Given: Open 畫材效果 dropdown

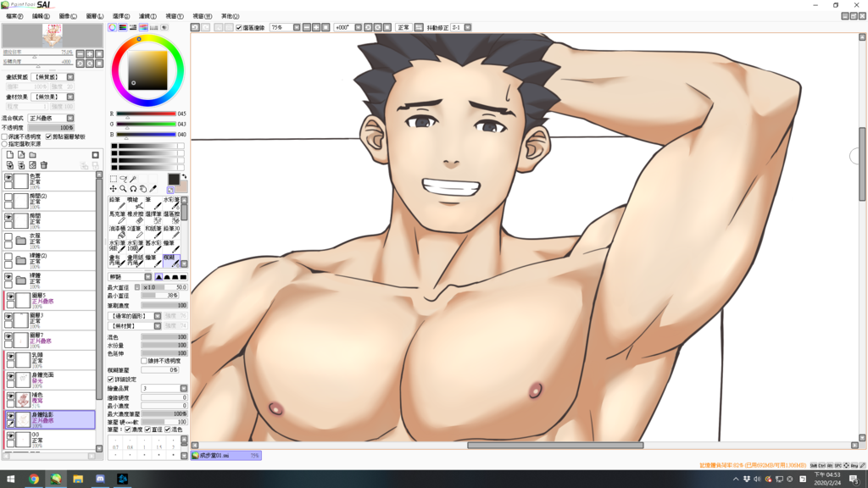Looking at the screenshot, I should [70, 97].
